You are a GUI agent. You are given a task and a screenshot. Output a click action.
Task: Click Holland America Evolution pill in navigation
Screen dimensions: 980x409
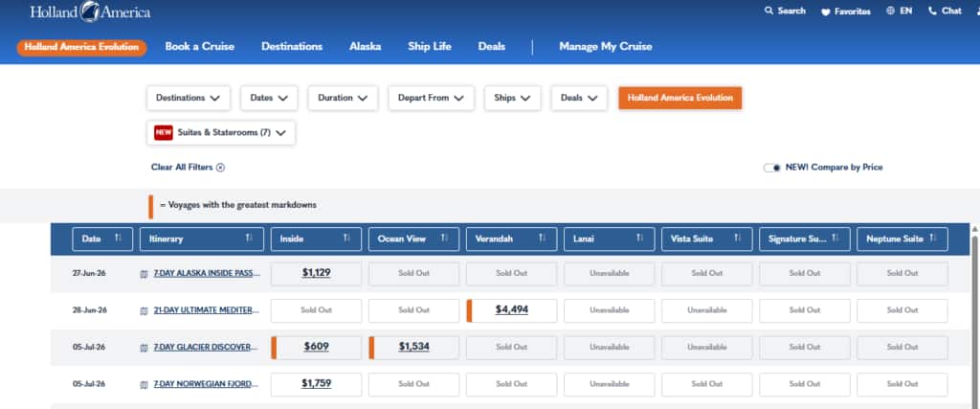point(82,48)
